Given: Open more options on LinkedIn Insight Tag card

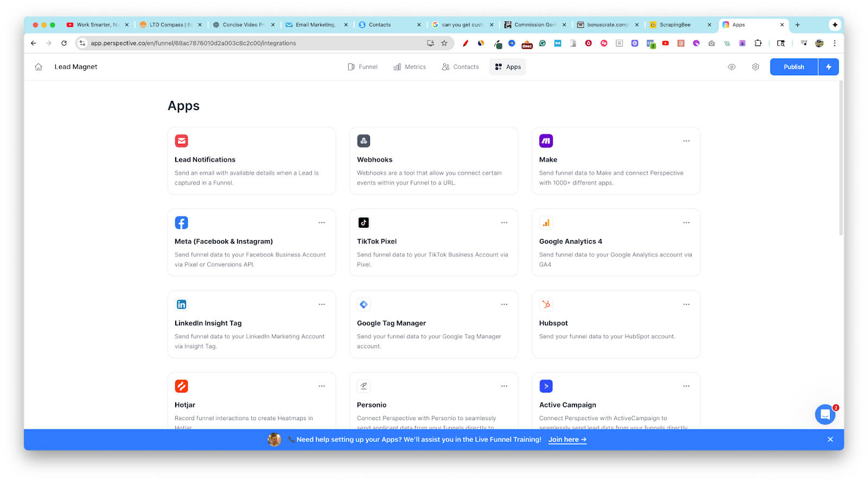Looking at the screenshot, I should (322, 305).
